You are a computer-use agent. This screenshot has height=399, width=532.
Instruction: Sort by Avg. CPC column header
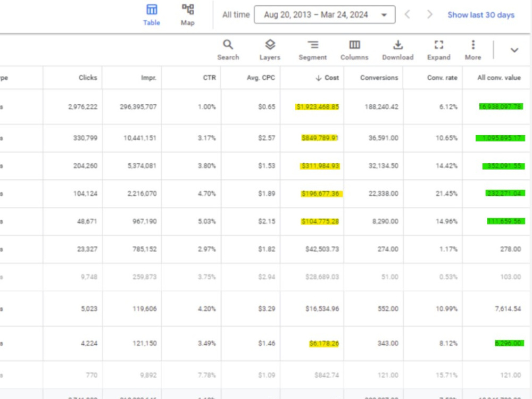click(x=261, y=78)
